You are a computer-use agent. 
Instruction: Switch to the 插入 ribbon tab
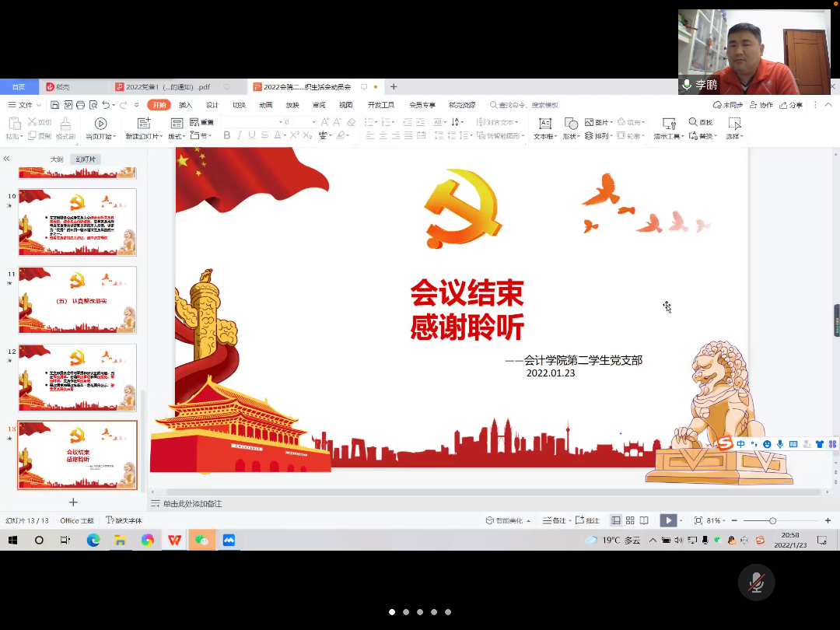pos(184,104)
